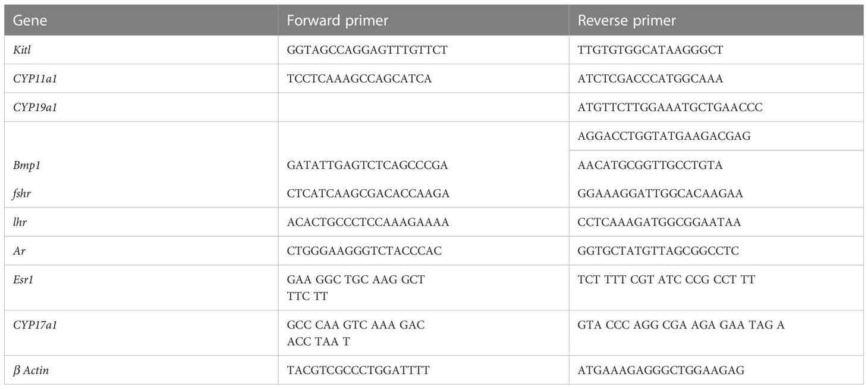
Task: Click the Forward primer column header
Action: point(423,21)
